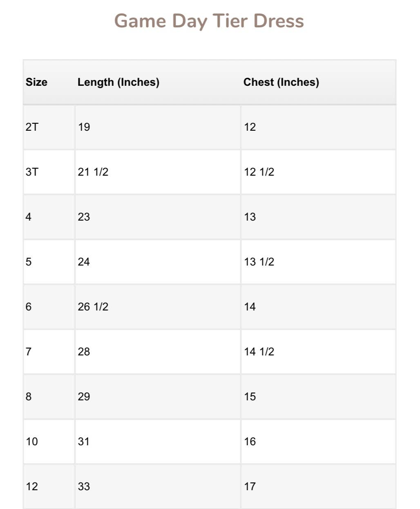Select the length 23 cell

[84, 217]
